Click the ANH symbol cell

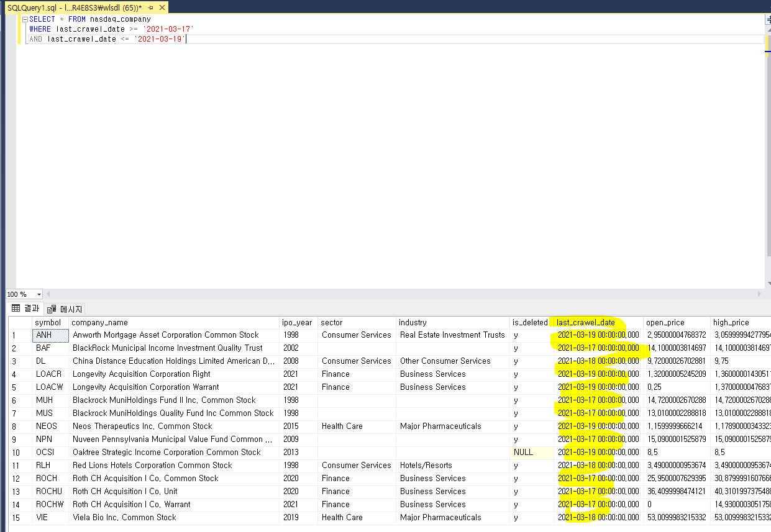[50, 335]
